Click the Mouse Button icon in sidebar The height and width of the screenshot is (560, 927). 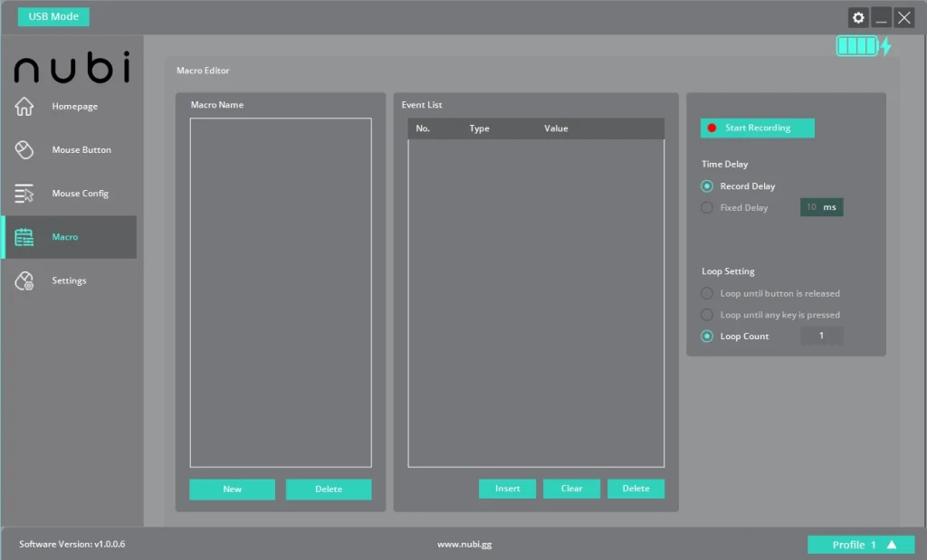click(x=24, y=150)
